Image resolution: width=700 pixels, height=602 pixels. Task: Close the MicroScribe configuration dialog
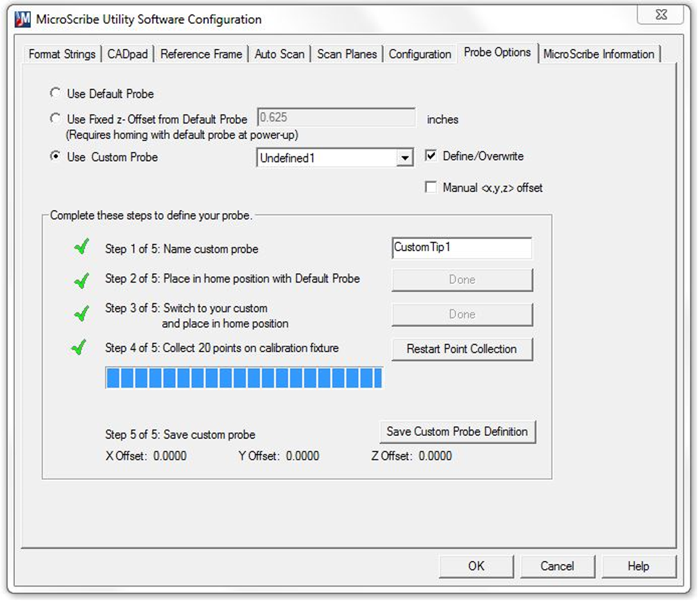pos(661,14)
